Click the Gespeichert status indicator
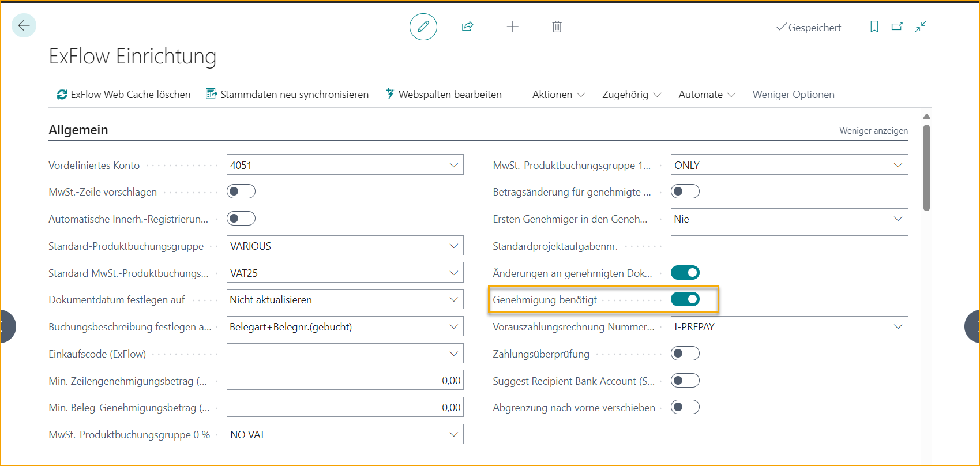The width and height of the screenshot is (980, 466). click(808, 27)
